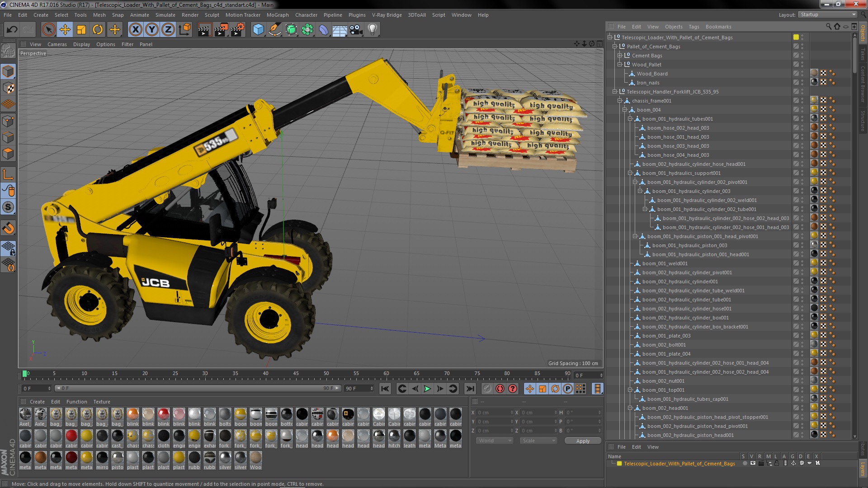Open the MoGraph menu
Image resolution: width=868 pixels, height=488 pixels.
(277, 15)
